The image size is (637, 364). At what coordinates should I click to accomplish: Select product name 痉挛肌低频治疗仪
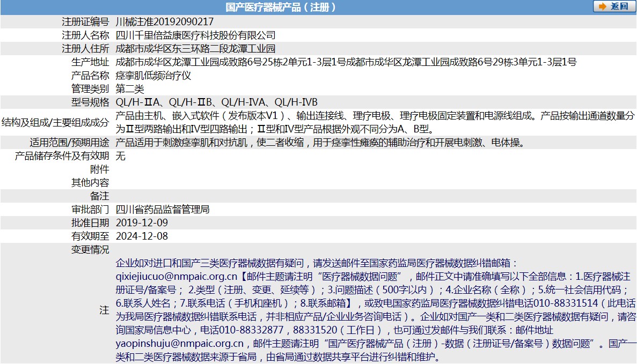[x=153, y=76]
